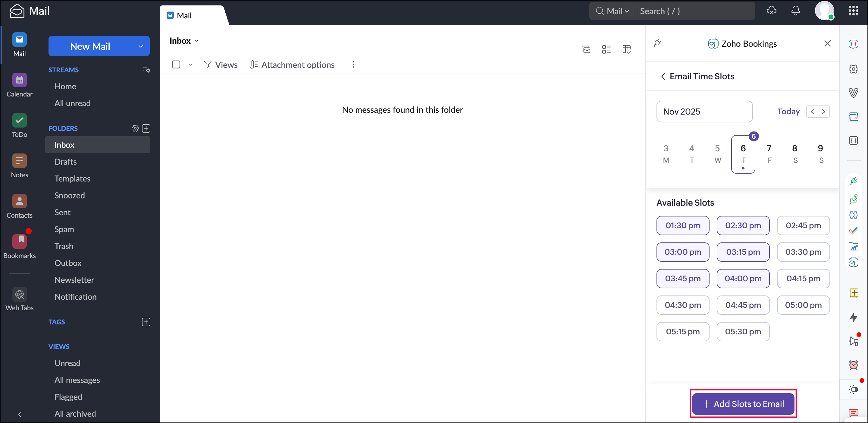Deselect the 01:30 pm time slot
This screenshot has height=423, width=868.
(682, 225)
